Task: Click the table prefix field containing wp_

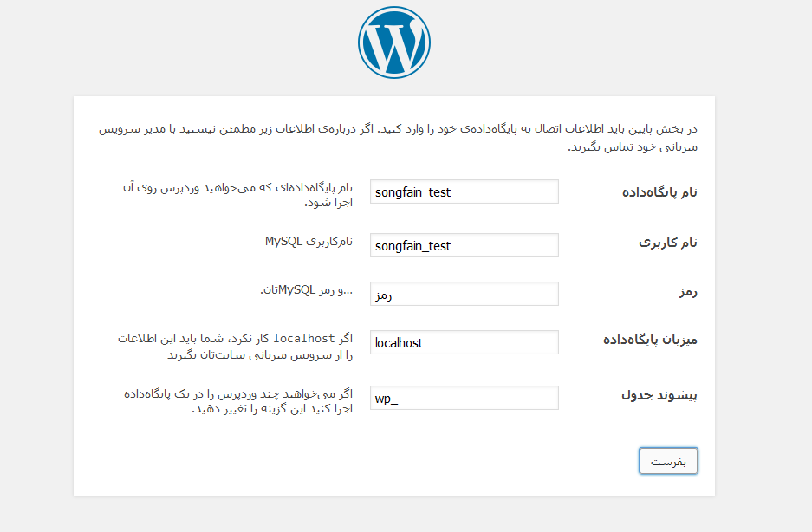Action: point(464,398)
